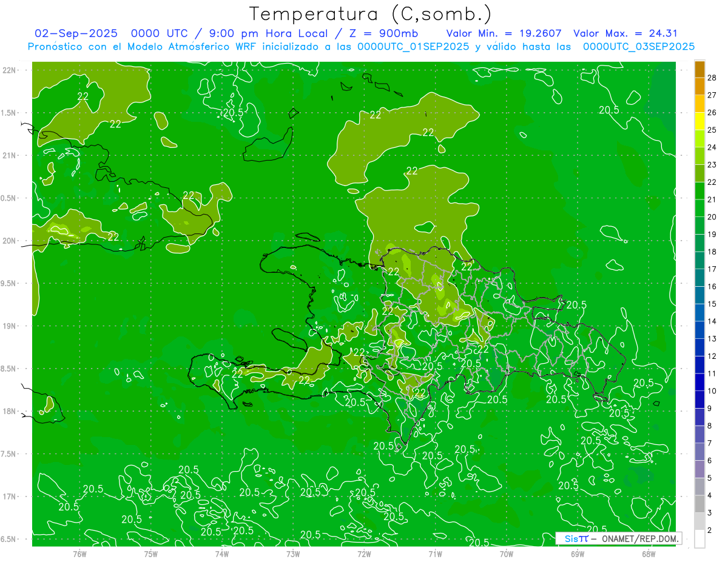The width and height of the screenshot is (728, 562).
Task: Click the dark orange swatch above 28
Action: point(699,69)
